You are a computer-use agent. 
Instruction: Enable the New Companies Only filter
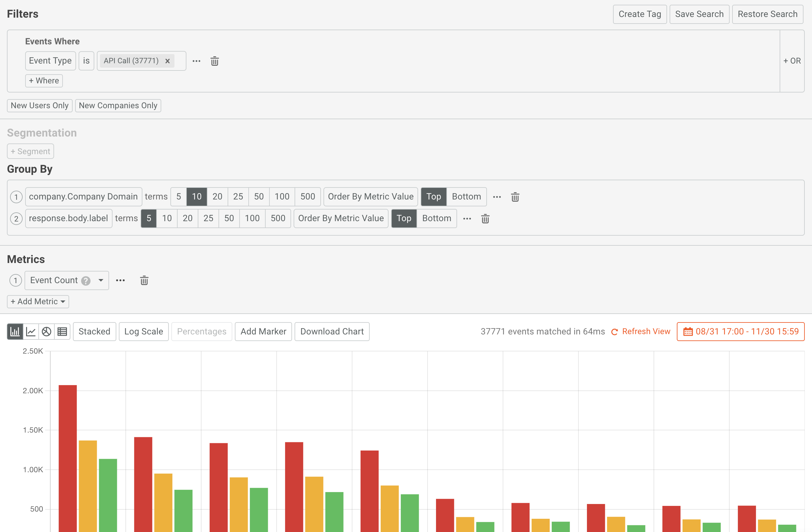pos(118,105)
